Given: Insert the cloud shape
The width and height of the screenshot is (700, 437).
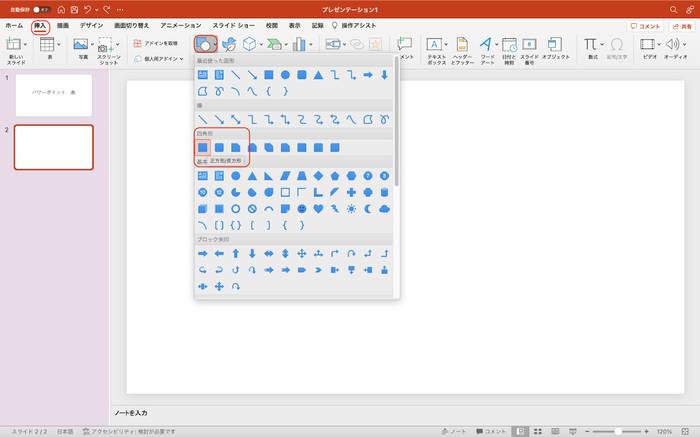Looking at the screenshot, I should (384, 209).
